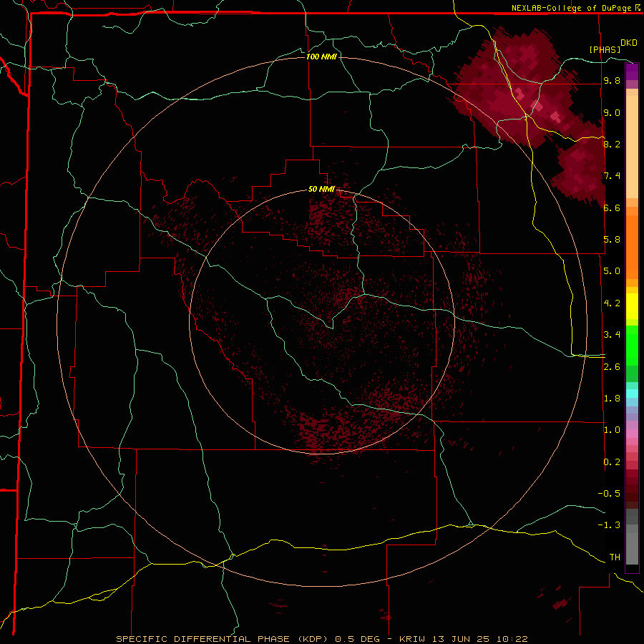Click the 9.0 scale value
Screen dimensions: 644x644
(612, 112)
